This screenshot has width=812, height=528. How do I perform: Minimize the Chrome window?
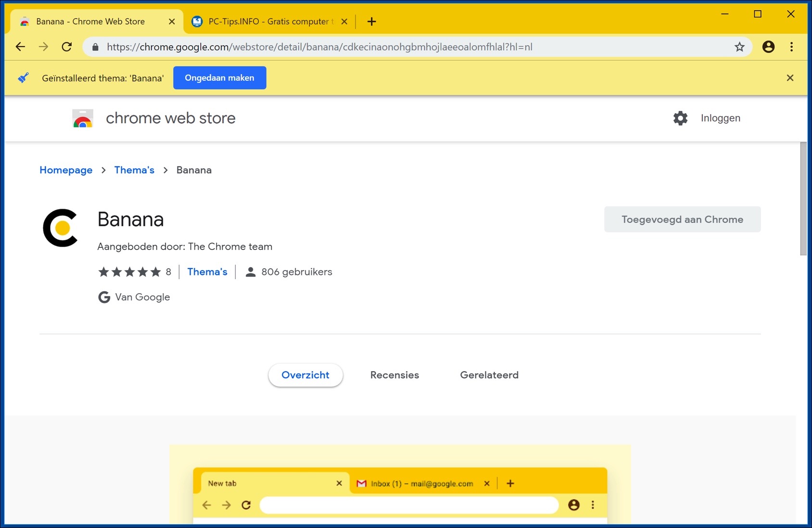724,14
